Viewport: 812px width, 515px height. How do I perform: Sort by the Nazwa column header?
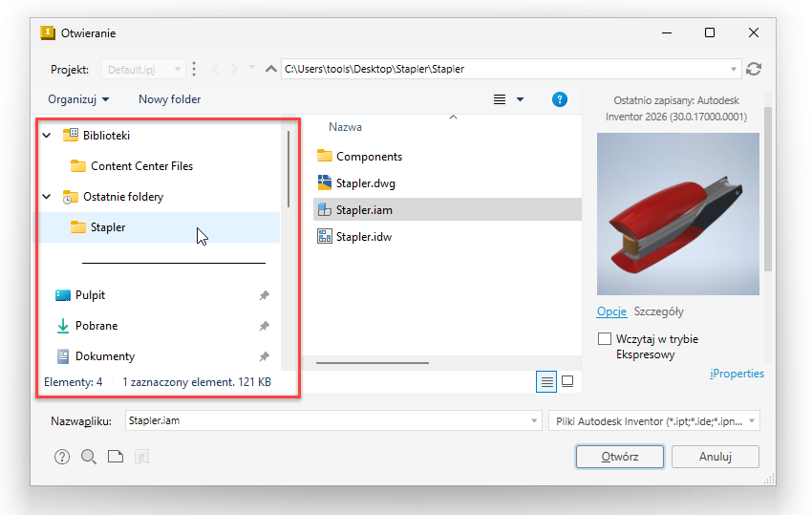click(346, 127)
